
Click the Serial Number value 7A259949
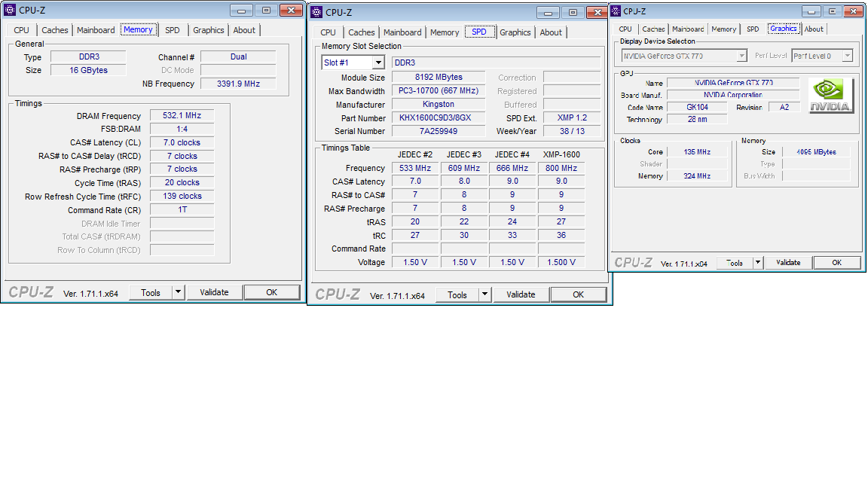pyautogui.click(x=439, y=131)
